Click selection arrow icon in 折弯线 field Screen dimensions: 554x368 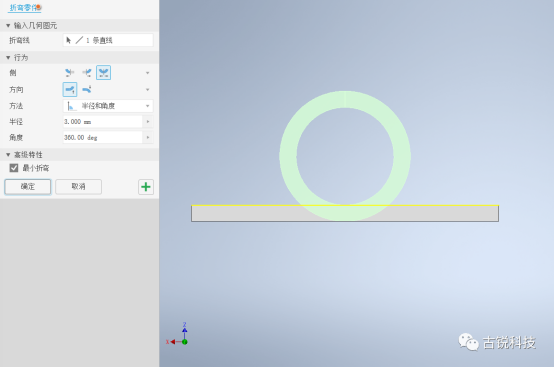pyautogui.click(x=69, y=40)
